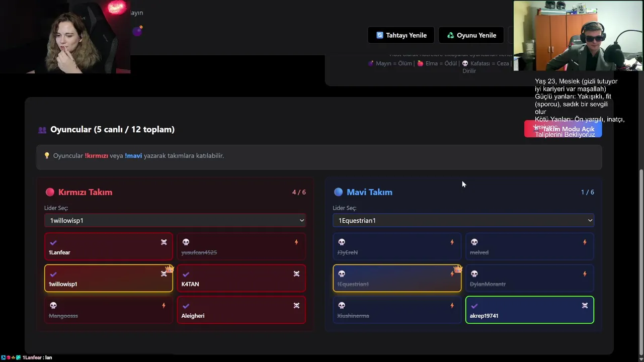The width and height of the screenshot is (644, 362).
Task: Click the checkmark icon on akrep19741's card
Action: tap(474, 306)
